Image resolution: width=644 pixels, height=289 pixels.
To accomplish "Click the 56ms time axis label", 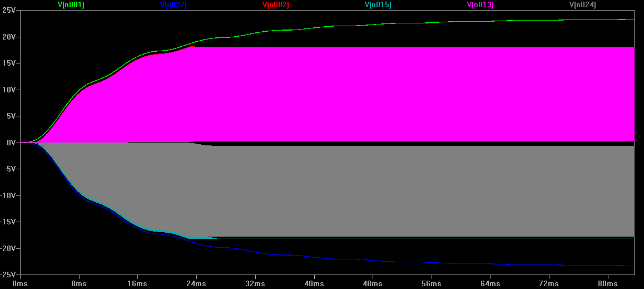I will (431, 283).
